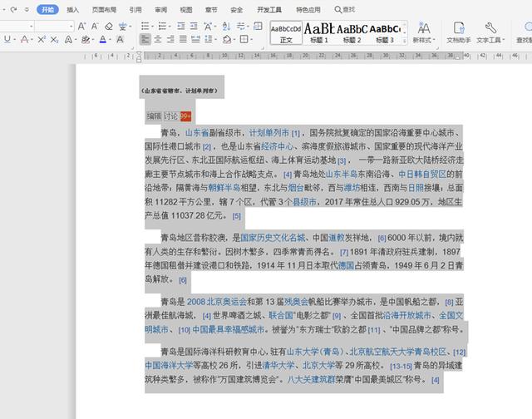532x419 pixels.
Task: Click paragraph shading paint bucket
Action: pyautogui.click(x=227, y=39)
